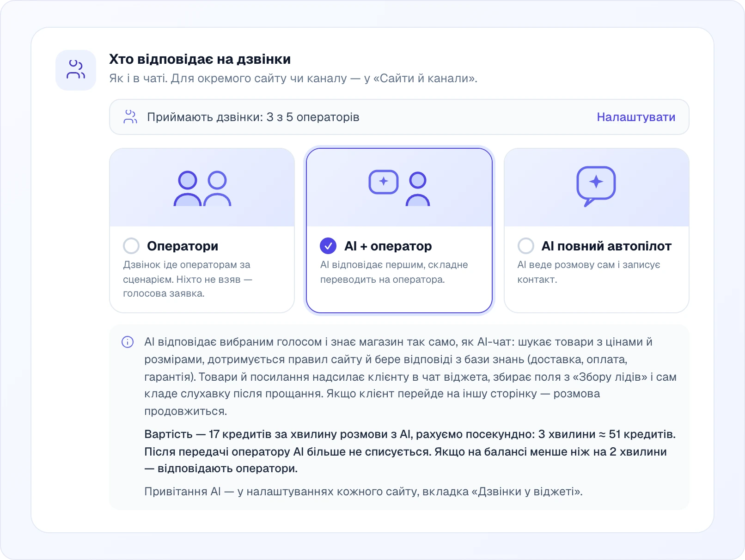745x560 pixels.
Task: Click the Оператори card title
Action: click(183, 246)
